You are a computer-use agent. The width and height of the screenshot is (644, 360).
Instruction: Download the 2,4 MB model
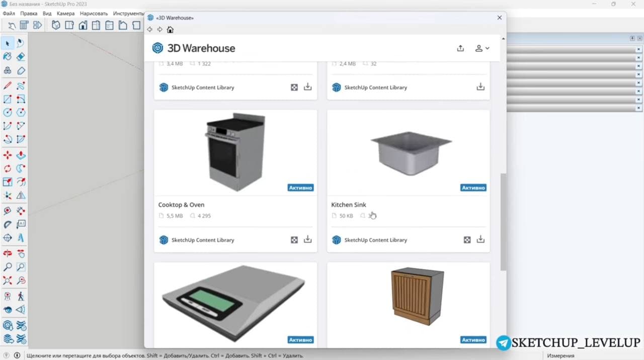(x=480, y=87)
